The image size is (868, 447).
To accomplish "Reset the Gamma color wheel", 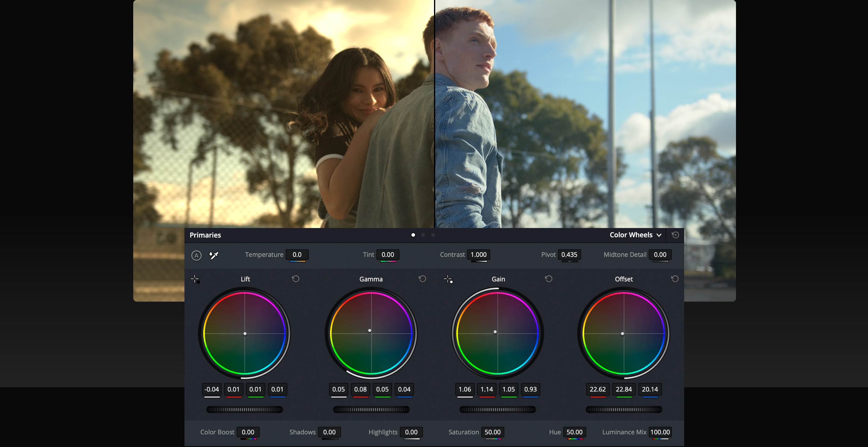I will tap(422, 279).
